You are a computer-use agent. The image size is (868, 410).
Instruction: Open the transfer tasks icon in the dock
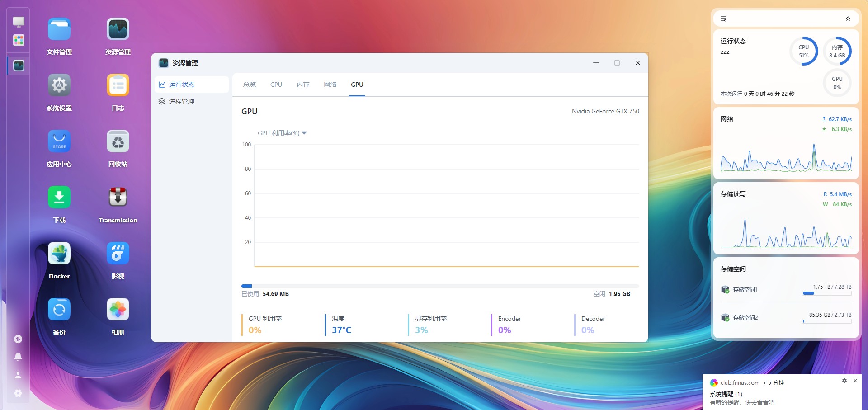pyautogui.click(x=18, y=339)
